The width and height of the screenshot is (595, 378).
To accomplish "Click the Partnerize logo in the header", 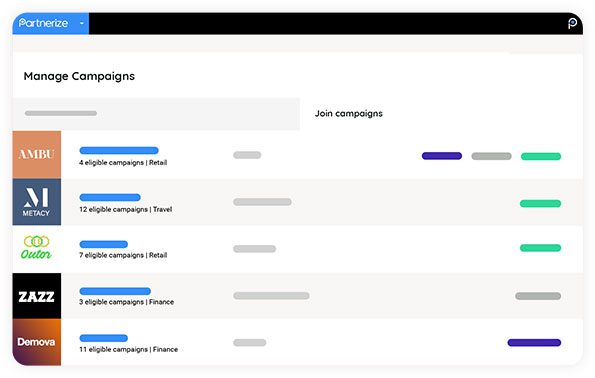I will 43,23.
